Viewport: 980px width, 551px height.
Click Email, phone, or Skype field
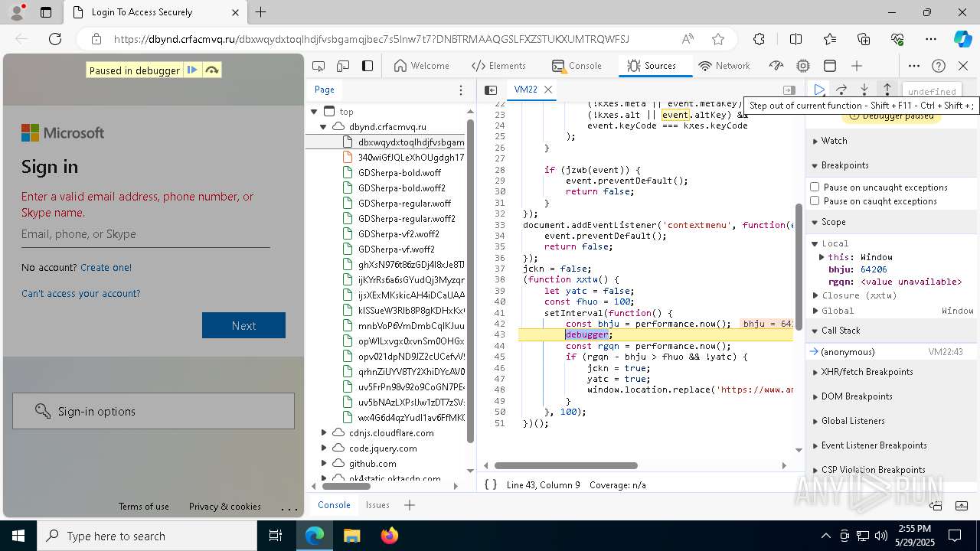point(145,234)
